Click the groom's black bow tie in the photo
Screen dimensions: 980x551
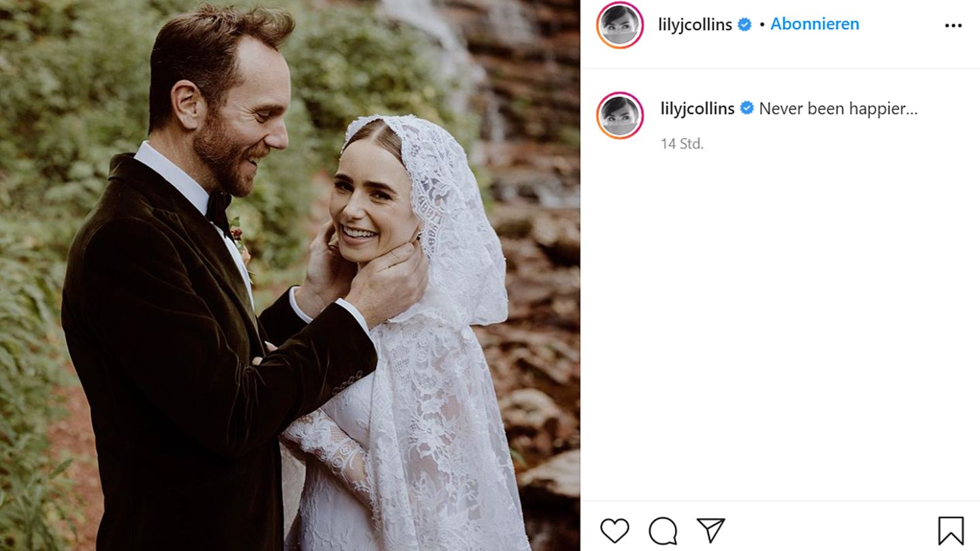(x=219, y=207)
